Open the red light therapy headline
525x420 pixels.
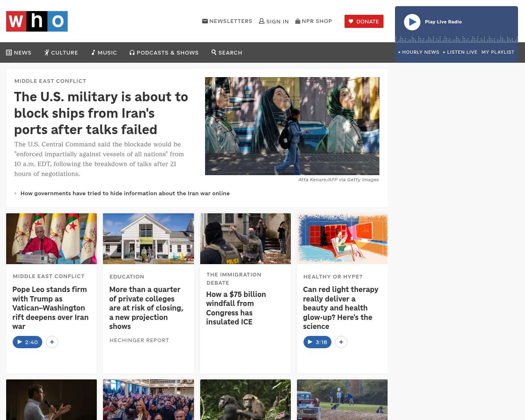tap(340, 308)
